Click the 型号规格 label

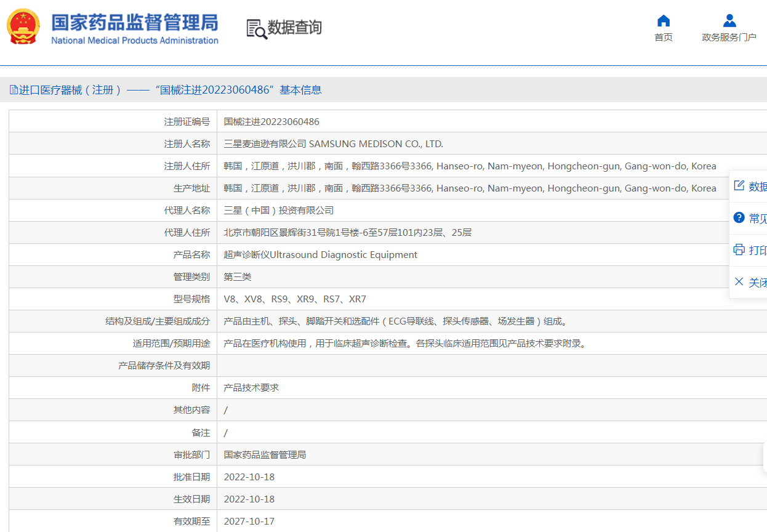(x=191, y=299)
